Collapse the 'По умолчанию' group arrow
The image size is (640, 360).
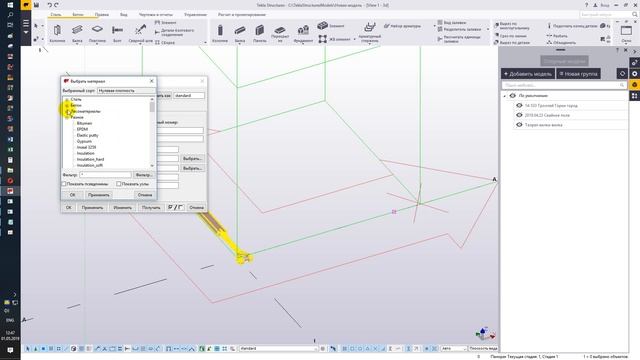tap(505, 96)
